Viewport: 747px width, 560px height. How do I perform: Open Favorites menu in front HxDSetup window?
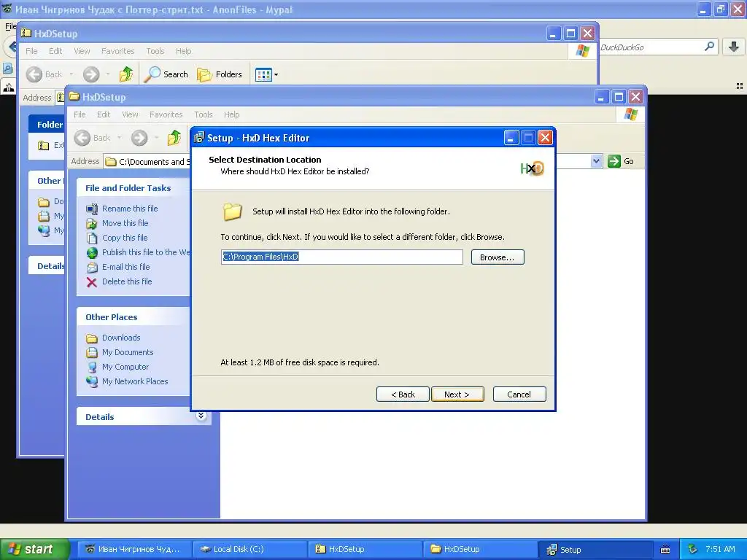[x=166, y=114]
